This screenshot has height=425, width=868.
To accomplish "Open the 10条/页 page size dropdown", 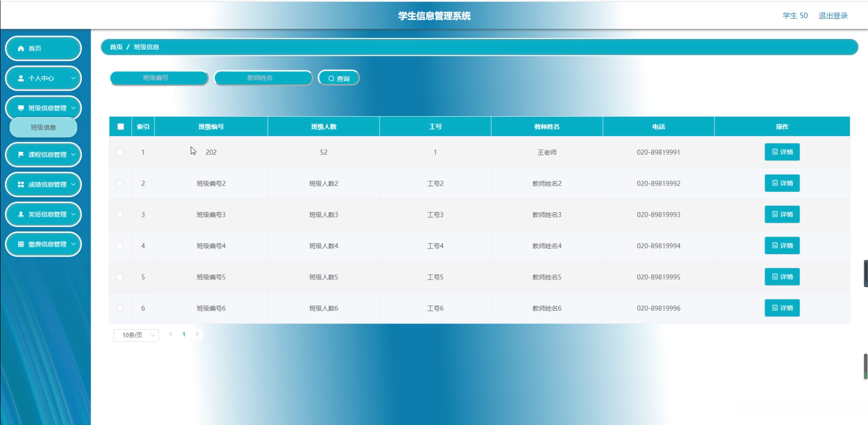I will 136,335.
